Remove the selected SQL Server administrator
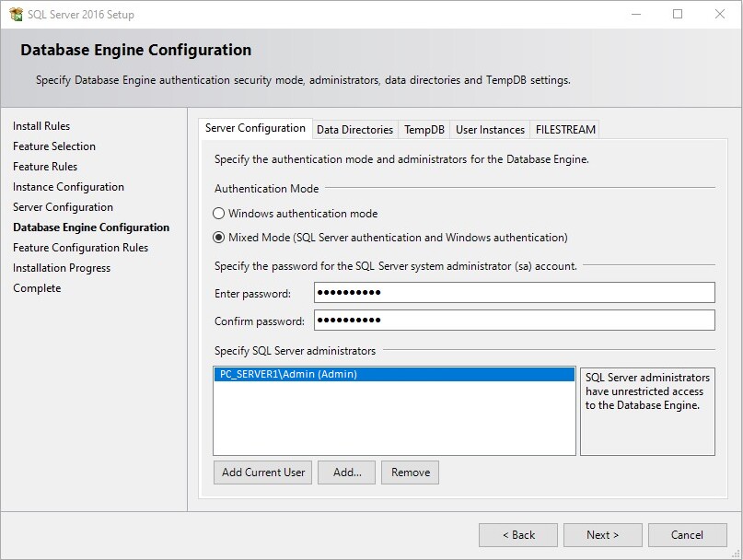The height and width of the screenshot is (560, 743). [x=410, y=472]
